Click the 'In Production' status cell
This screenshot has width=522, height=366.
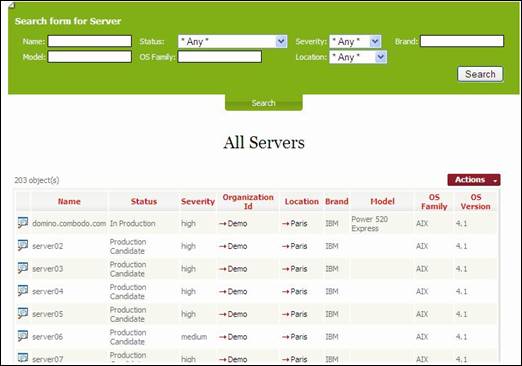[133, 223]
